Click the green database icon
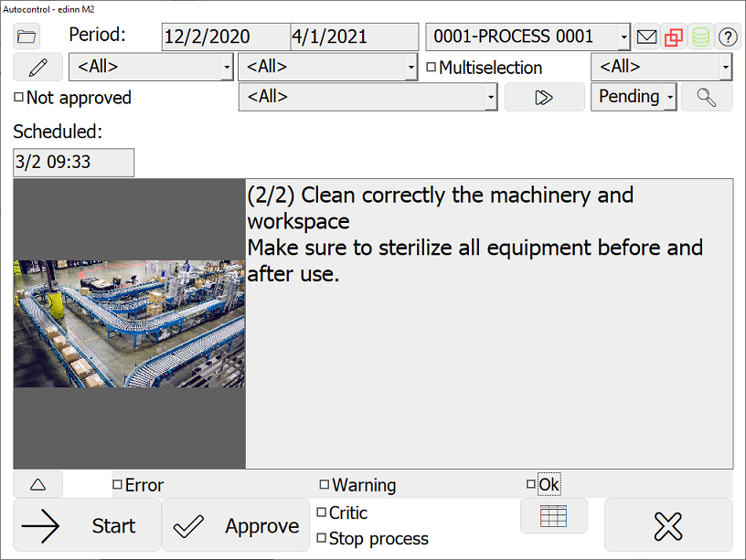Viewport: 746px width, 560px height. [700, 37]
